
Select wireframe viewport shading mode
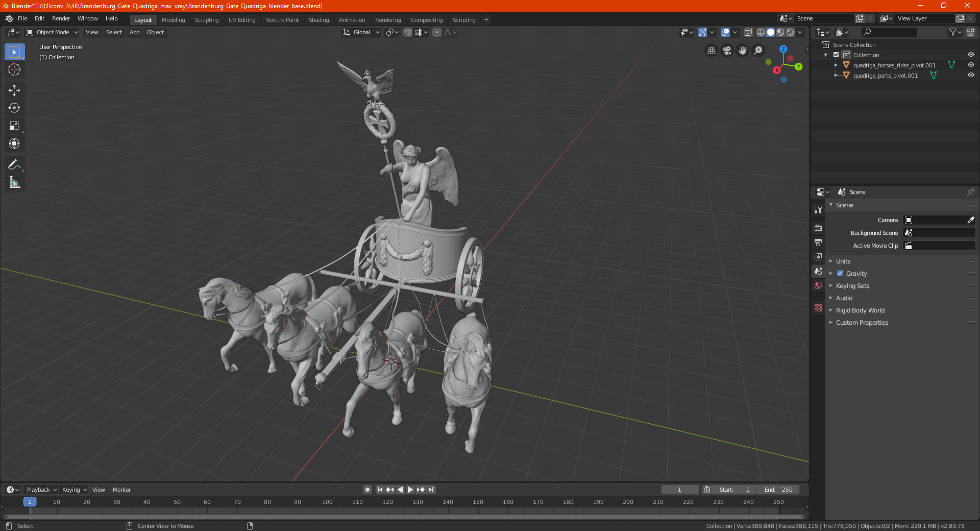click(x=761, y=32)
